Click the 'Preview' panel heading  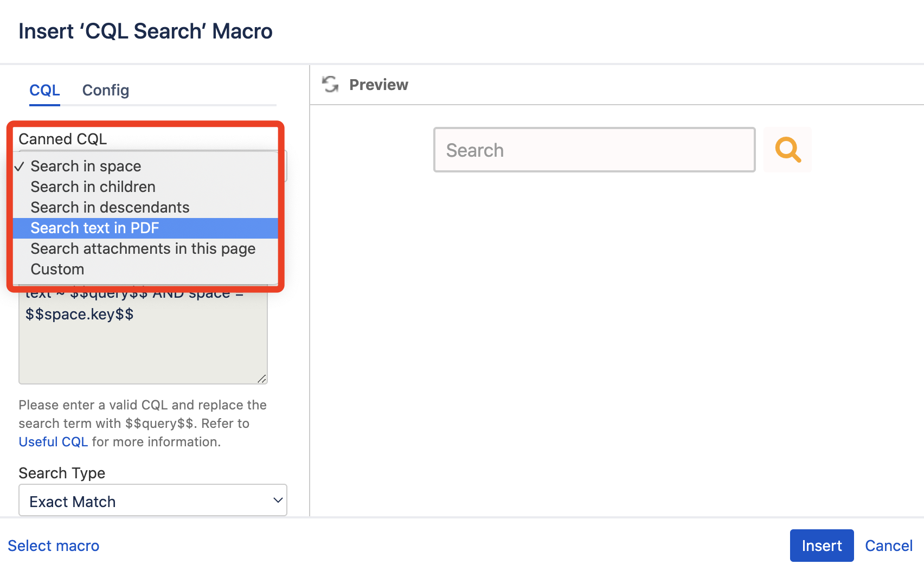[x=378, y=85]
